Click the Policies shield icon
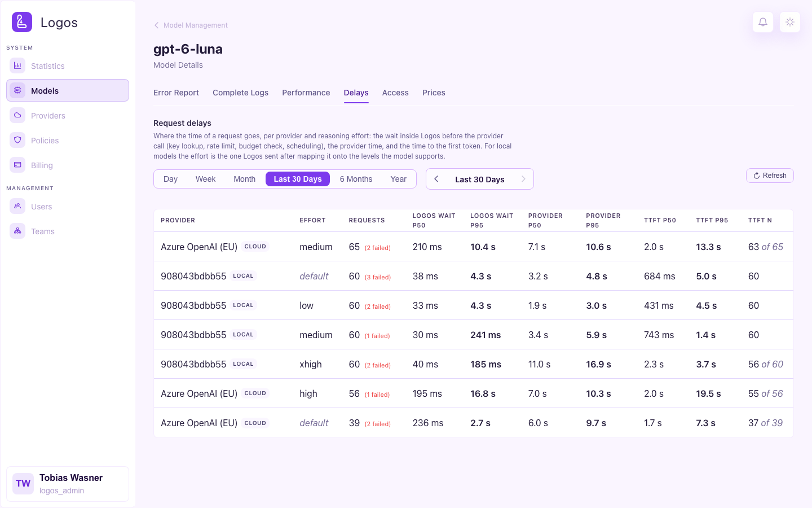The height and width of the screenshot is (508, 812). coord(17,140)
